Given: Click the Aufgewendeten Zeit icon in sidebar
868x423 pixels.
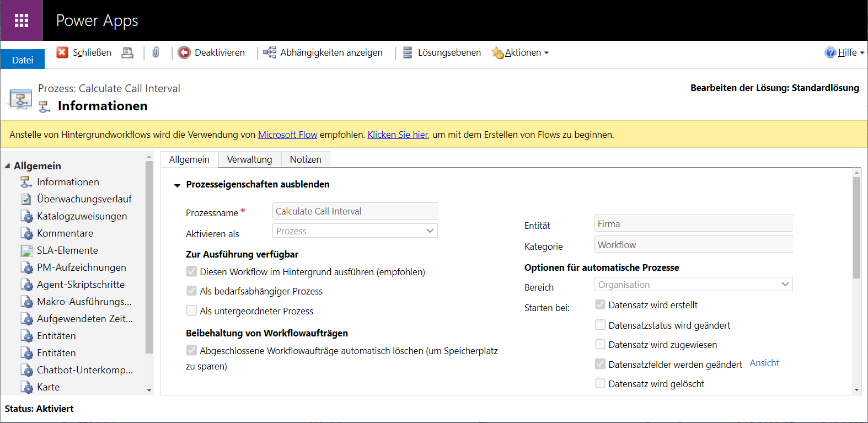Looking at the screenshot, I should click(26, 319).
